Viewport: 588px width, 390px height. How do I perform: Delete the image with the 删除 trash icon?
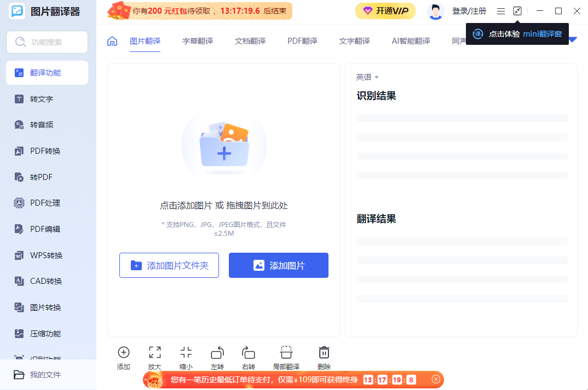click(x=324, y=356)
